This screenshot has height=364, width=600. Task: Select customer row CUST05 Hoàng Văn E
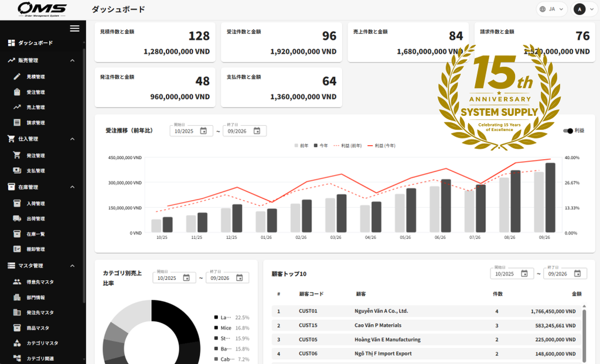[x=427, y=339]
